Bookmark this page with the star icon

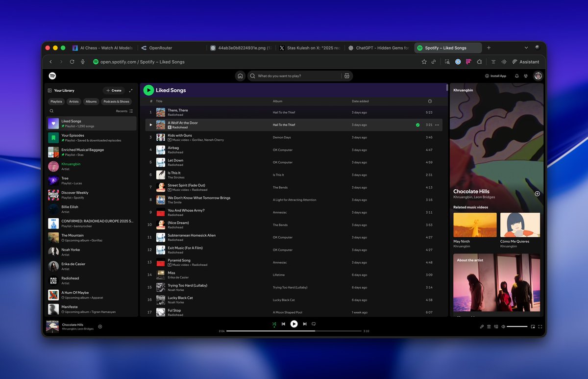pos(424,62)
